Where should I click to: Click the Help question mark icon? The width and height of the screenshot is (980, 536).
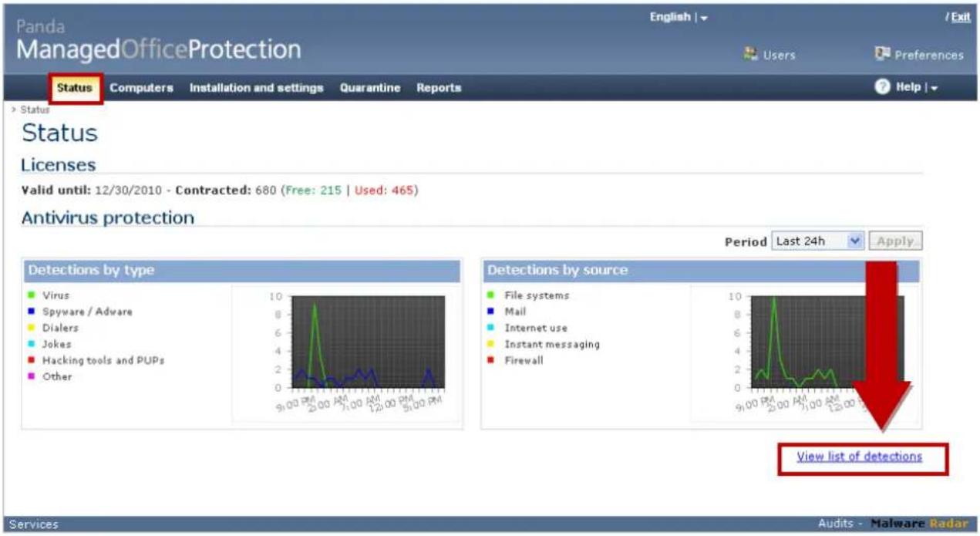pos(884,87)
